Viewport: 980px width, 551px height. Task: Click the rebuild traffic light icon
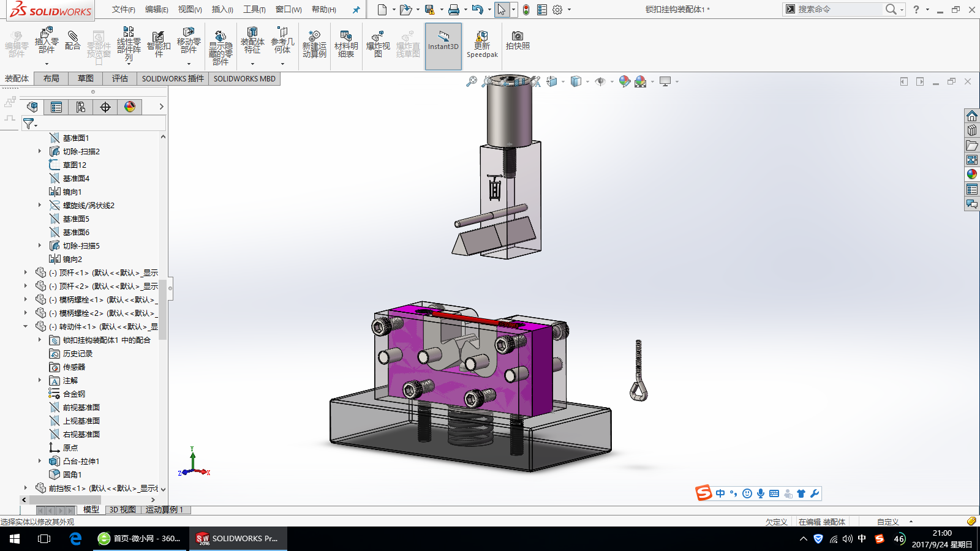click(x=526, y=10)
